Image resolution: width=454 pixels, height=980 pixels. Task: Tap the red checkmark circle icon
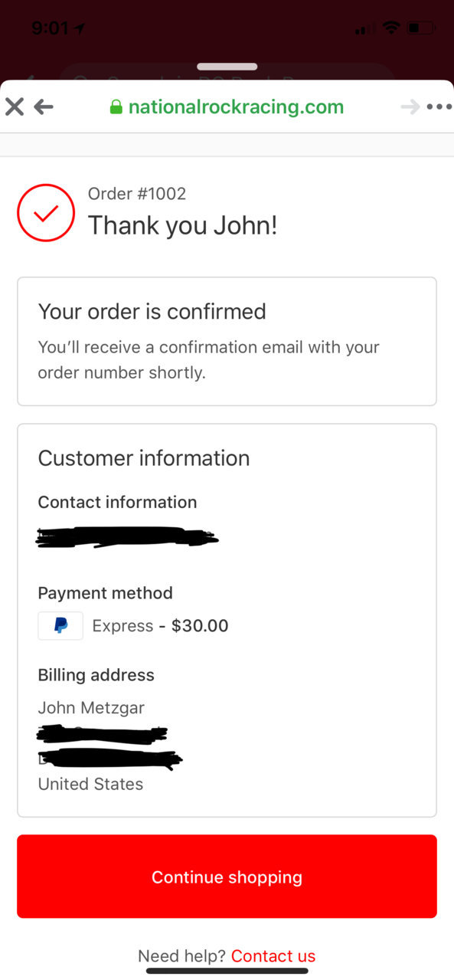[x=46, y=213]
